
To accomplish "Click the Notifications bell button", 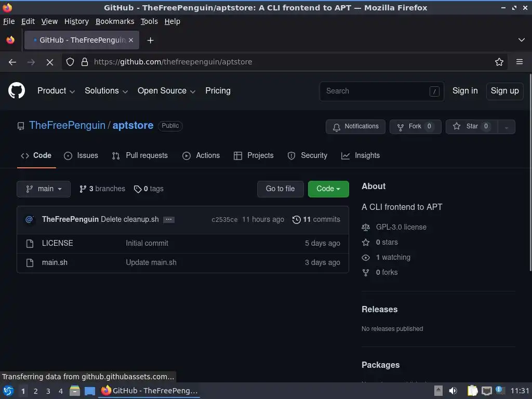I will (355, 127).
